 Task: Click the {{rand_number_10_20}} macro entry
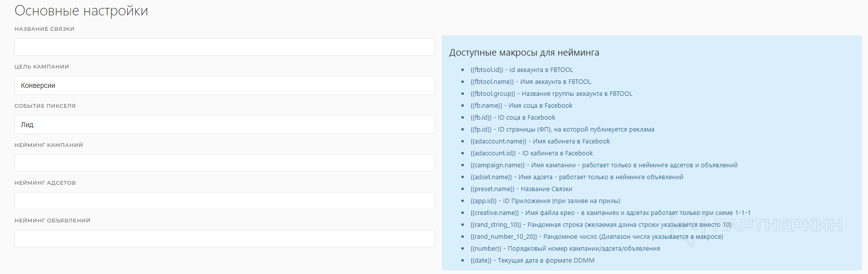coord(597,237)
